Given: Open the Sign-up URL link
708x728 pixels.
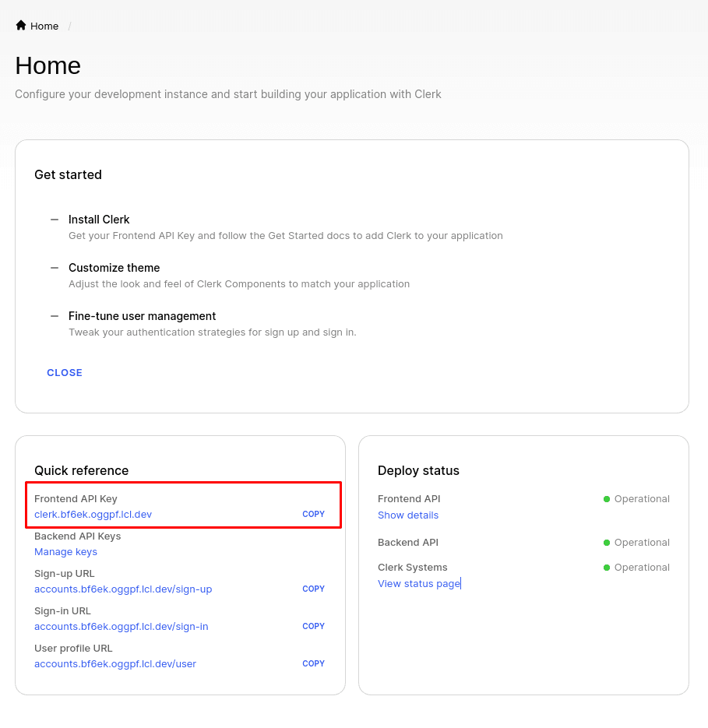Looking at the screenshot, I should click(123, 589).
